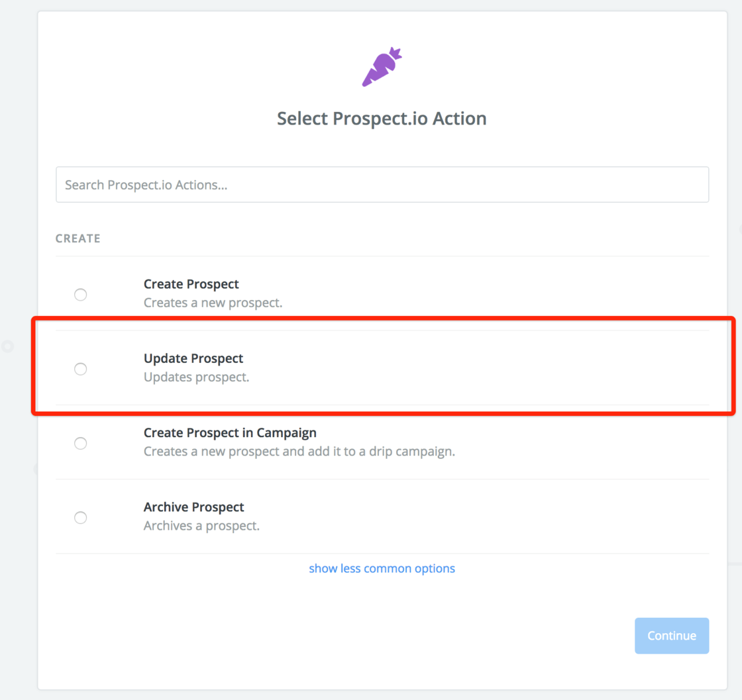Image resolution: width=742 pixels, height=700 pixels.
Task: Choose the Update Prospect radio button
Action: coord(80,369)
